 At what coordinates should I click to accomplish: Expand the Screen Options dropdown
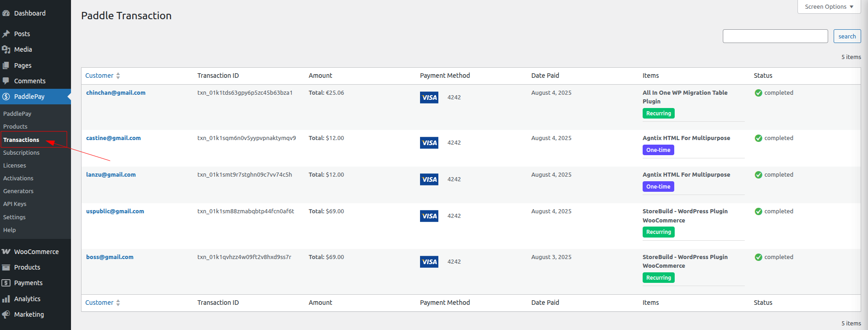829,6
